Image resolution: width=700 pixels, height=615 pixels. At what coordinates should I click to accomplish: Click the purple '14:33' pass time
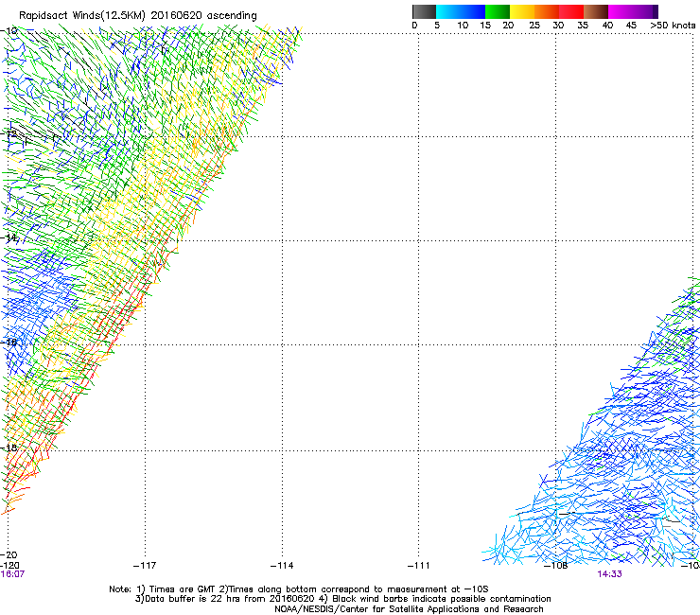tap(609, 574)
